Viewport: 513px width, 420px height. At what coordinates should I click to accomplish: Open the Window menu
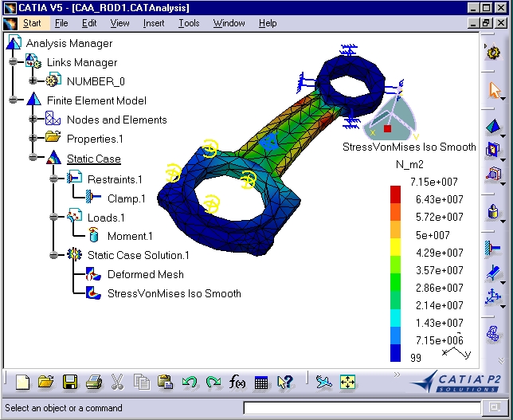229,23
